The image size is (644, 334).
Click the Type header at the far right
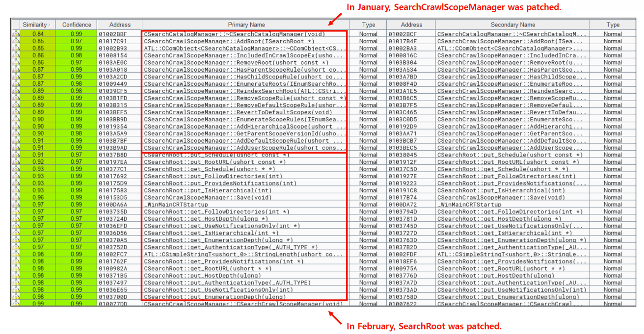pyautogui.click(x=613, y=25)
